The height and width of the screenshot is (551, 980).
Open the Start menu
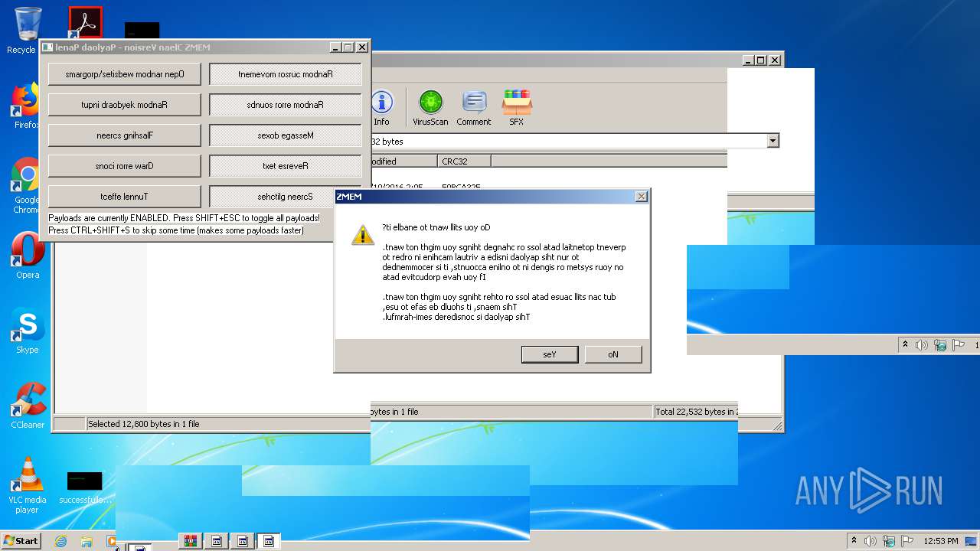[21, 541]
